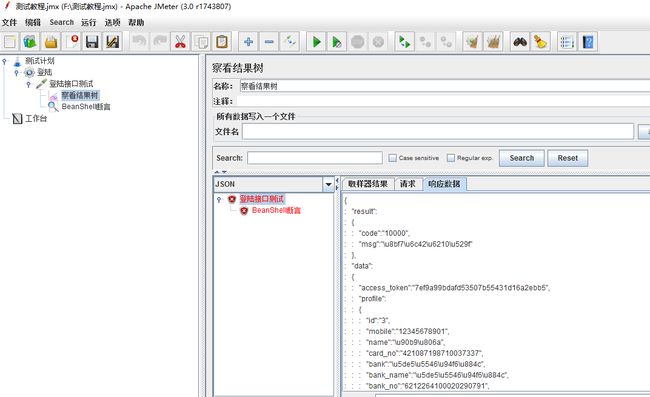Viewport: 650px width, 397px height.
Task: Switch to the 请求 tab
Action: pyautogui.click(x=407, y=184)
